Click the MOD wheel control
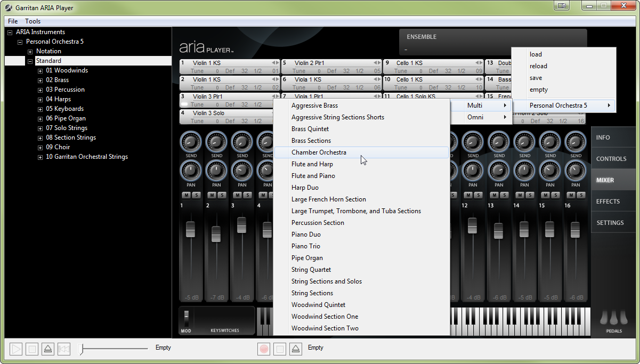 pos(186,319)
